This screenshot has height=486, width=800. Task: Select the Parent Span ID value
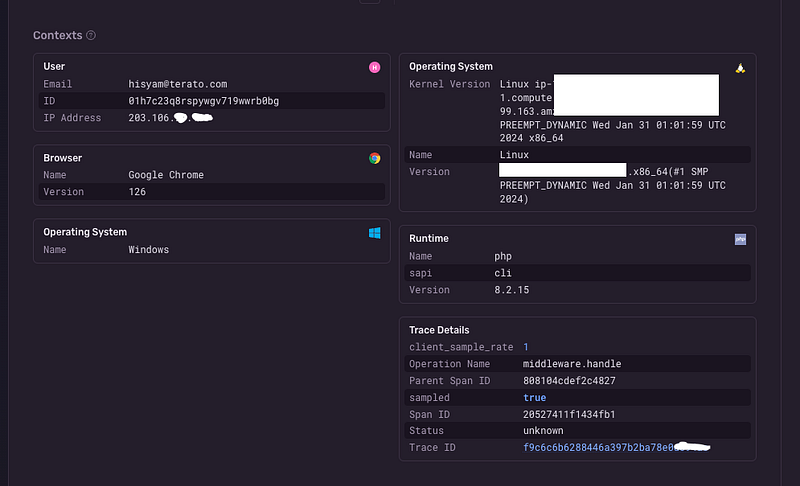point(569,380)
